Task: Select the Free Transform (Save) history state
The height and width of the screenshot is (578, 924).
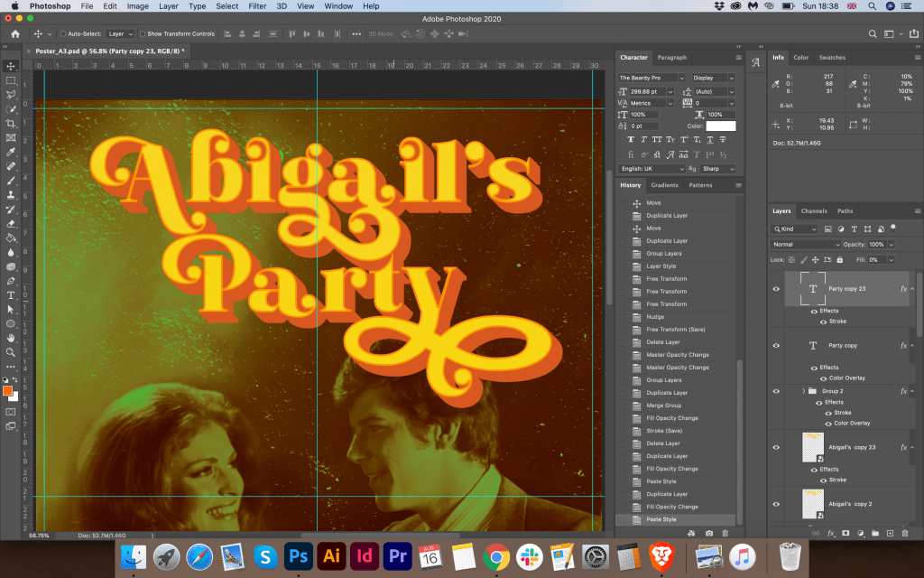Action: click(676, 330)
